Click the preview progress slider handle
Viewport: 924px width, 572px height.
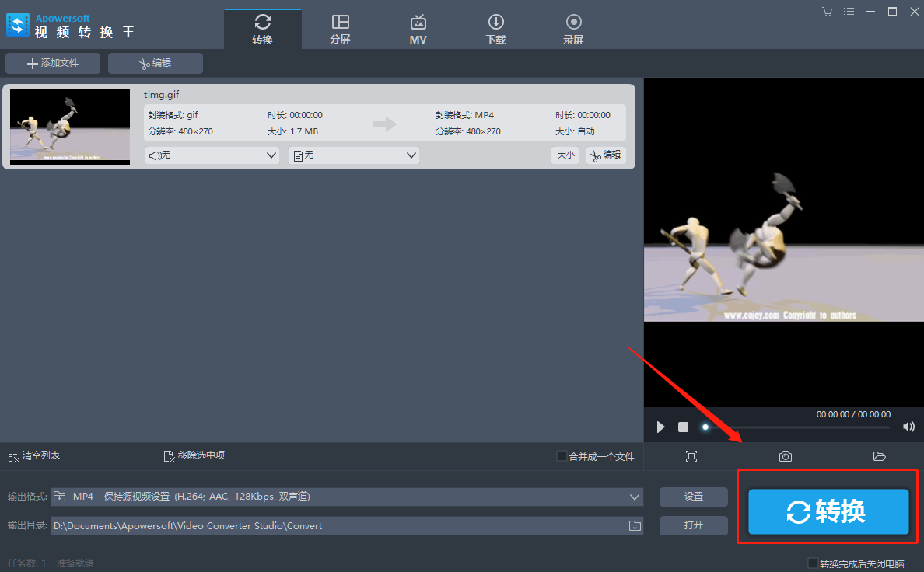[x=705, y=427]
